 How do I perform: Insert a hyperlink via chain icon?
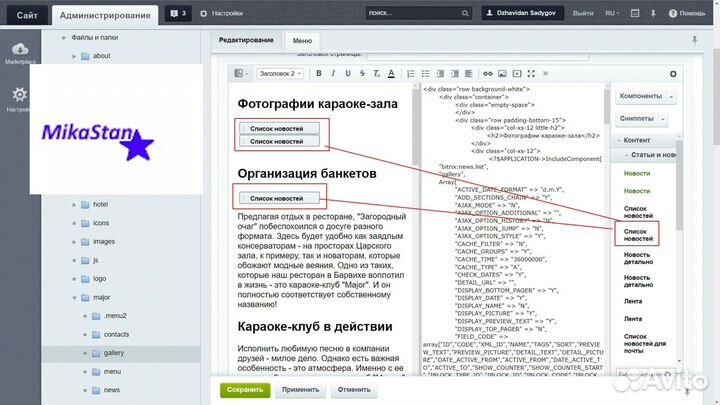[488, 73]
